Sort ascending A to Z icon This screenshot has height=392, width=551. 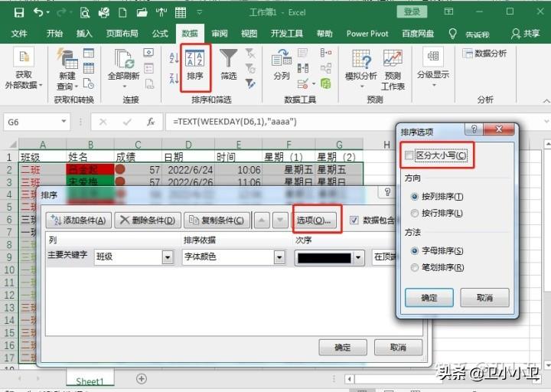tap(174, 57)
